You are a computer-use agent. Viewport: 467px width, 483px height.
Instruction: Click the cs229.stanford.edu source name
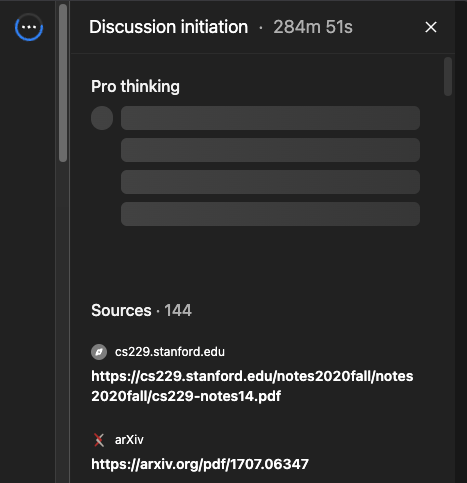170,352
